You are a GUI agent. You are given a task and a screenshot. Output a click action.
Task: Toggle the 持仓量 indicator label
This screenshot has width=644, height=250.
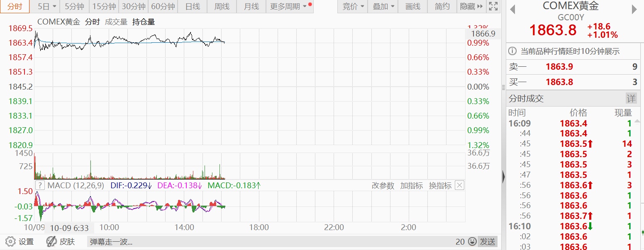click(144, 22)
